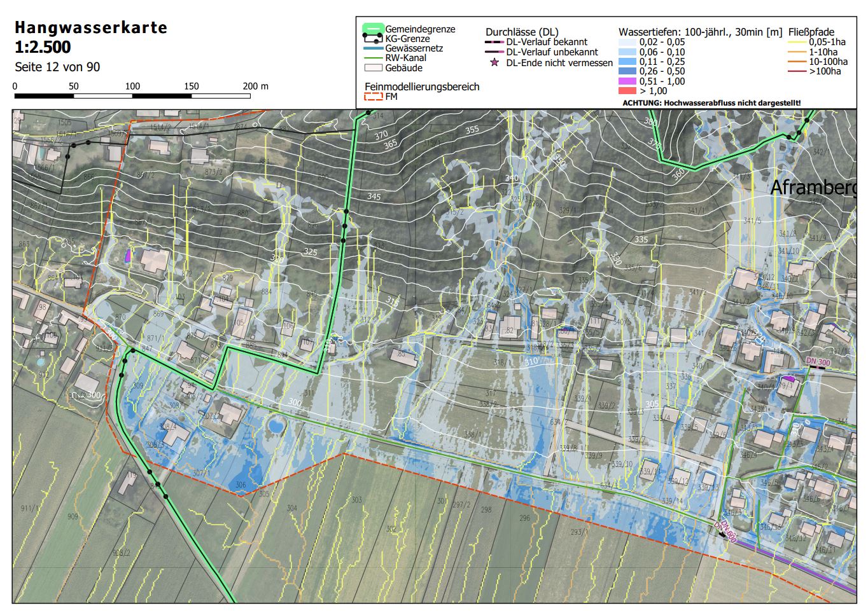868x613 pixels.
Task: Click the dashed orange FM legend symbol
Action: [373, 97]
